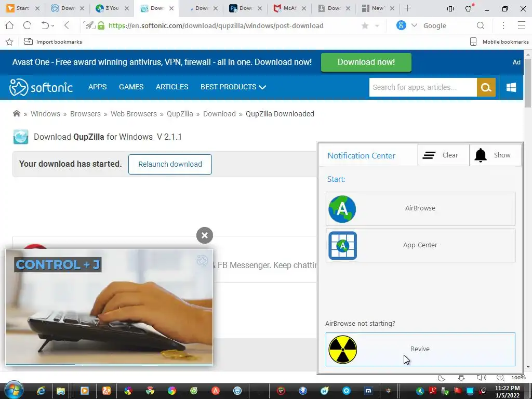Click Import bookmarks
532x399 pixels.
click(53, 42)
